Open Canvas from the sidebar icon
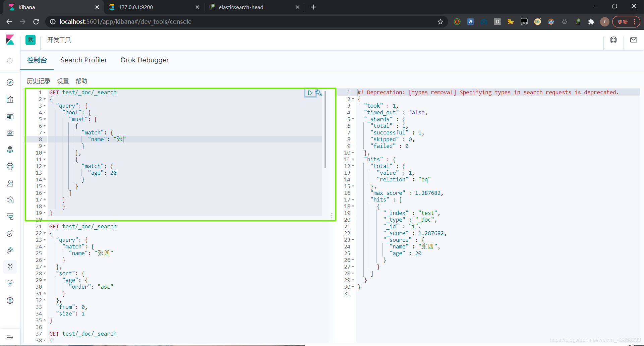Image resolution: width=644 pixels, height=346 pixels. click(x=10, y=133)
